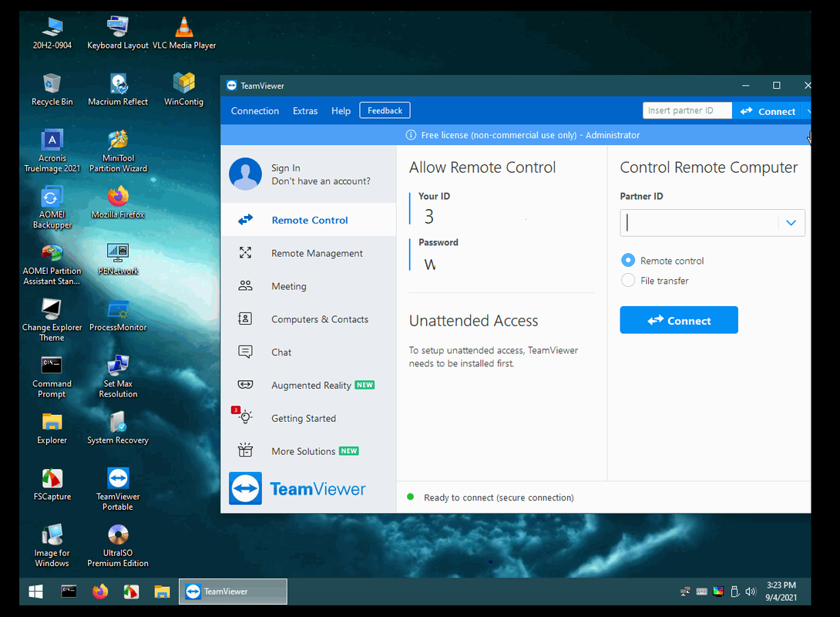This screenshot has width=840, height=617.
Task: Open FSCapture from the taskbar
Action: tap(131, 592)
